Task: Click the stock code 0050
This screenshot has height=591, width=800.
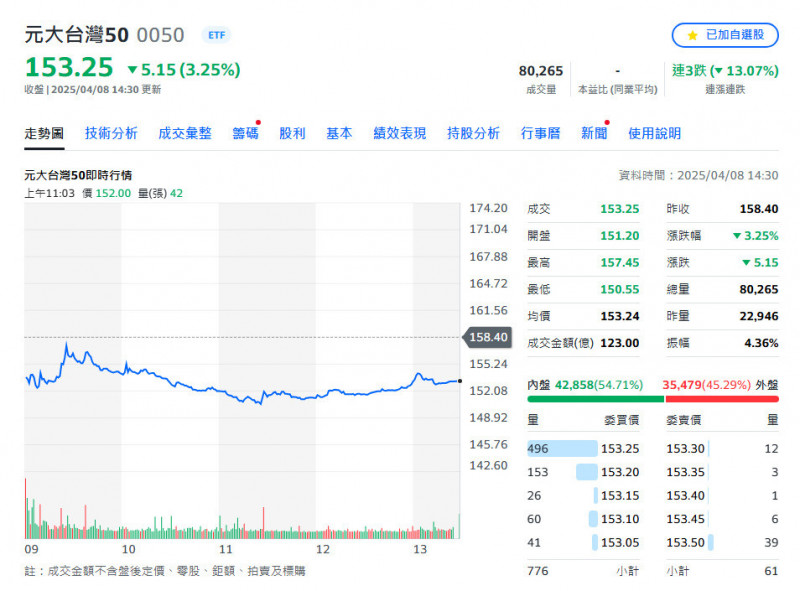Action: [x=161, y=35]
